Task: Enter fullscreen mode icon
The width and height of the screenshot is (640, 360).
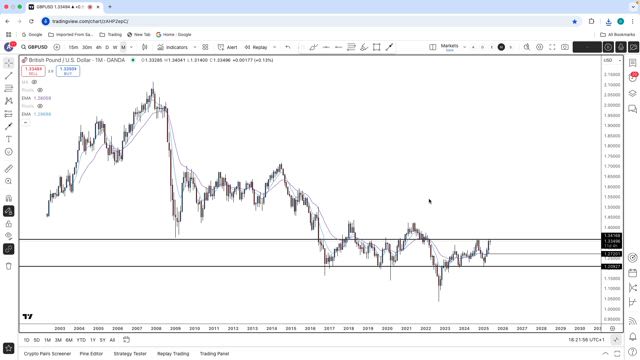Action: pos(552,47)
